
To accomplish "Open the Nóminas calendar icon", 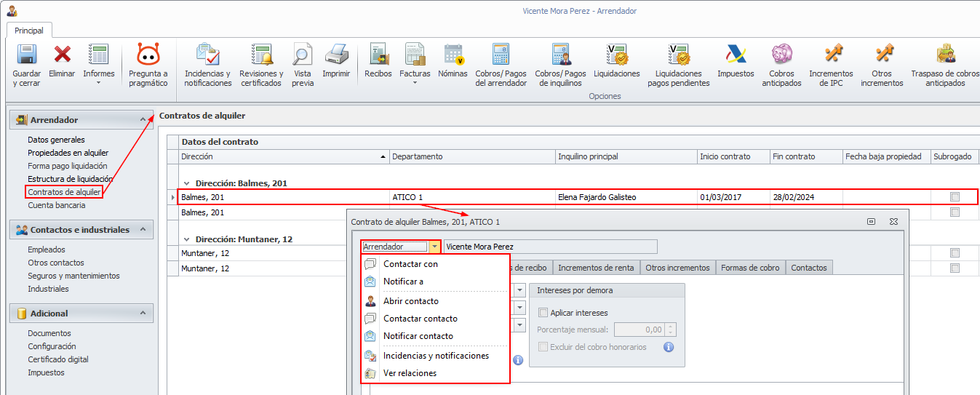I will pos(453,55).
